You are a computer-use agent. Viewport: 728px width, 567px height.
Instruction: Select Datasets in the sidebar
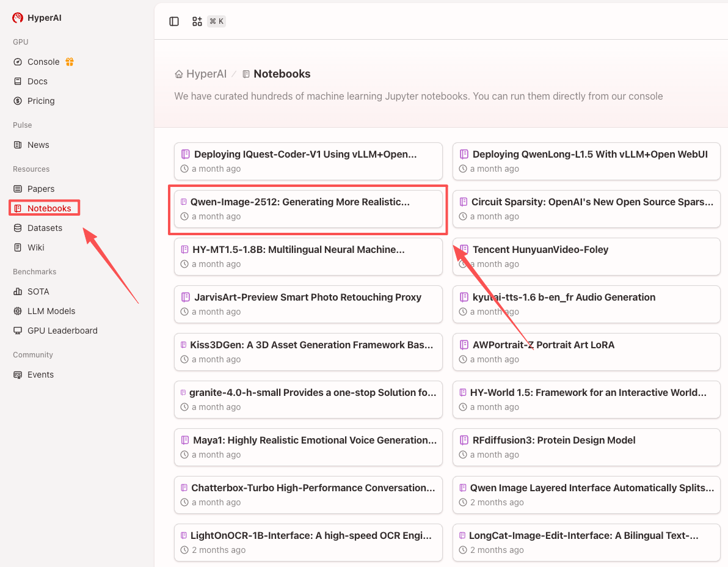click(x=45, y=228)
